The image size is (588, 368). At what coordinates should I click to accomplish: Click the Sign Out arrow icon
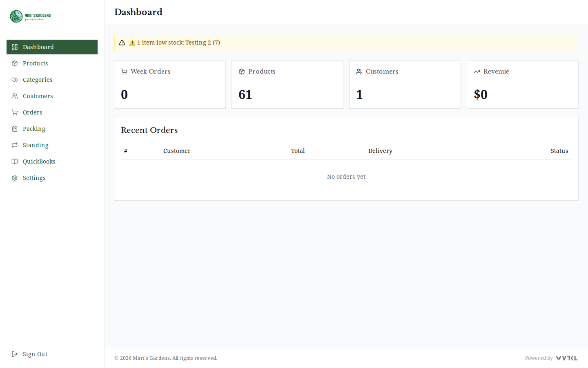15,354
